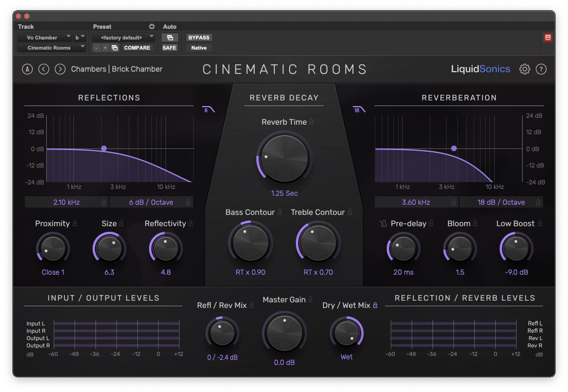The image size is (568, 392).
Task: Click the 6 dB / Octave slope field
Action: pos(151,202)
